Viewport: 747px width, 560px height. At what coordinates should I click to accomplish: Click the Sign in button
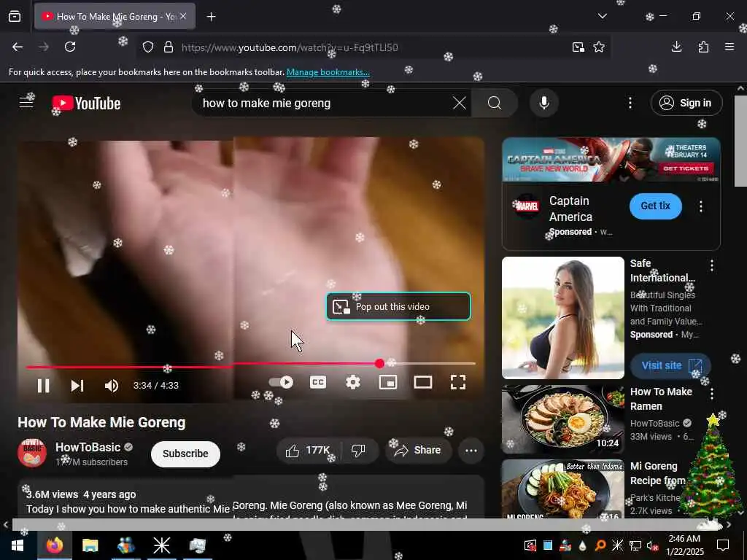(686, 103)
